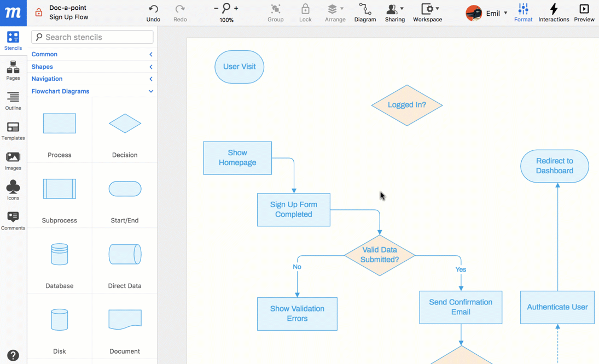Viewport: 599px width, 364px height.
Task: Click the zoom out minus button
Action: [216, 8]
